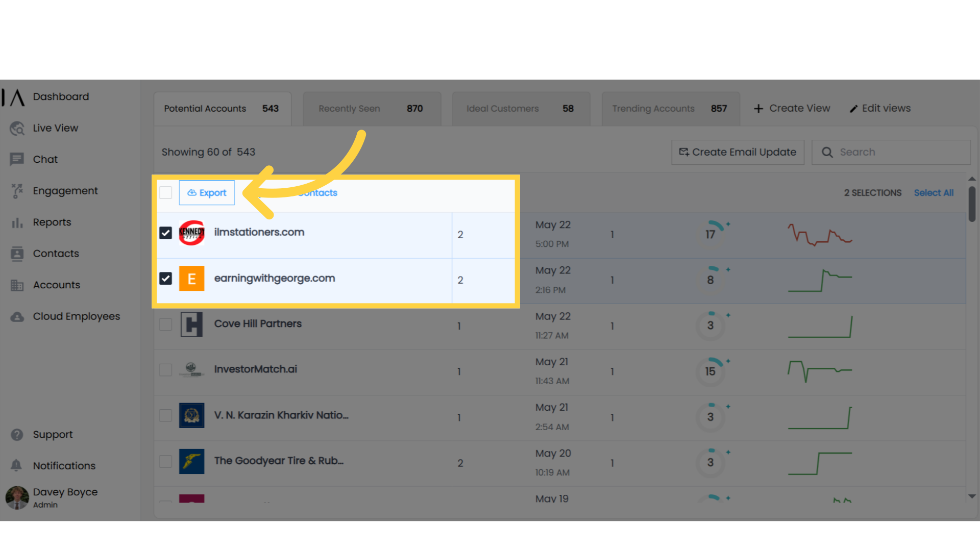Click the ilmstationers.com Kennedy logo
Image resolution: width=980 pixels, height=551 pixels.
click(192, 233)
